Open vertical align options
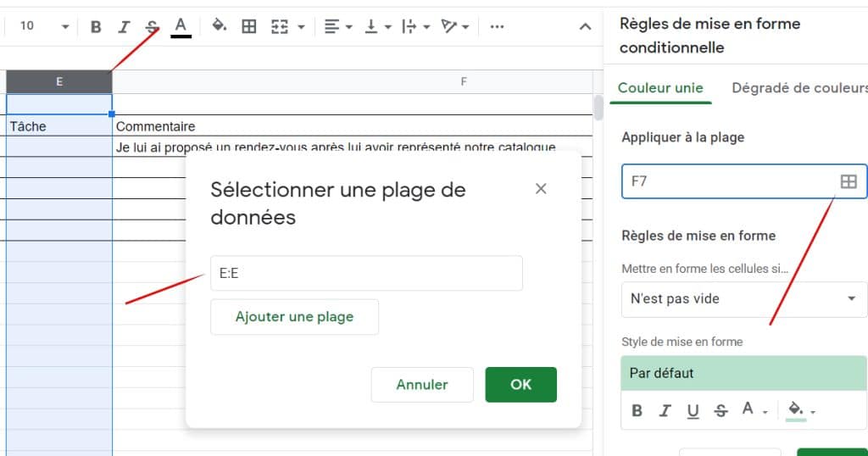This screenshot has width=868, height=456. (371, 26)
